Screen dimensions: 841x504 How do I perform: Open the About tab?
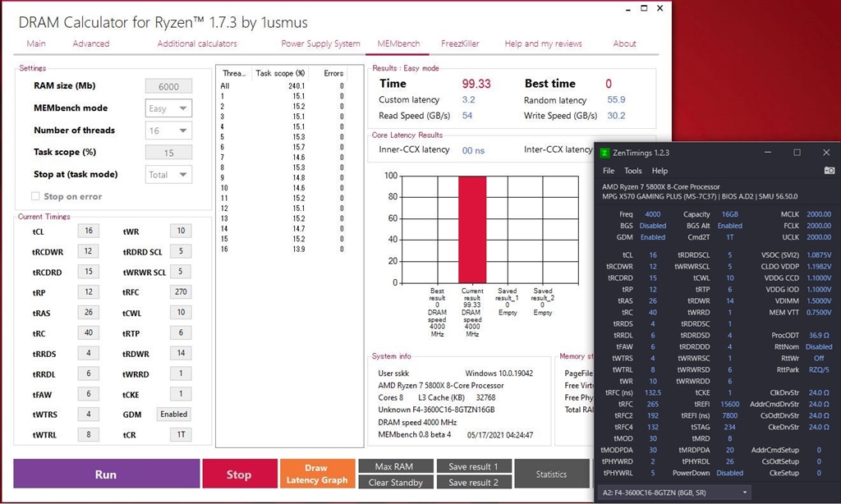(624, 44)
